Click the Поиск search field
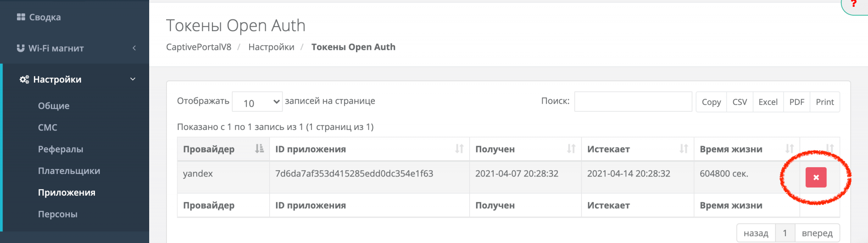 (x=633, y=102)
